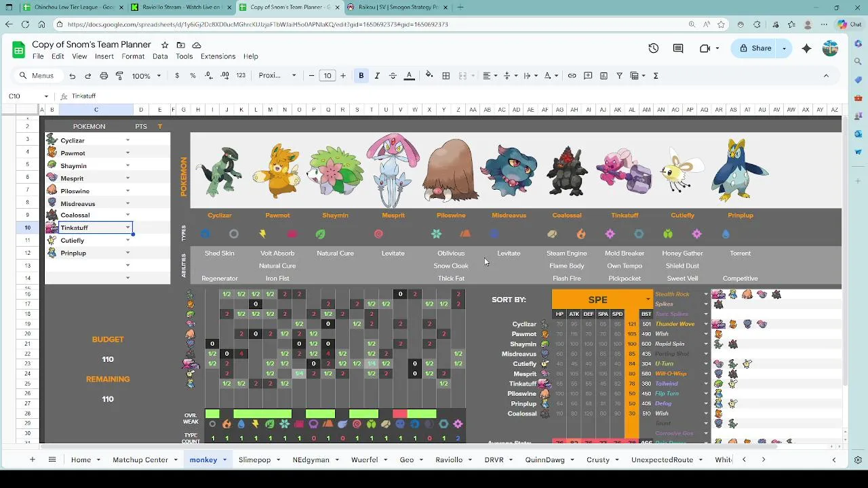
Task: Click the Redo icon in toolbar
Action: [87, 76]
